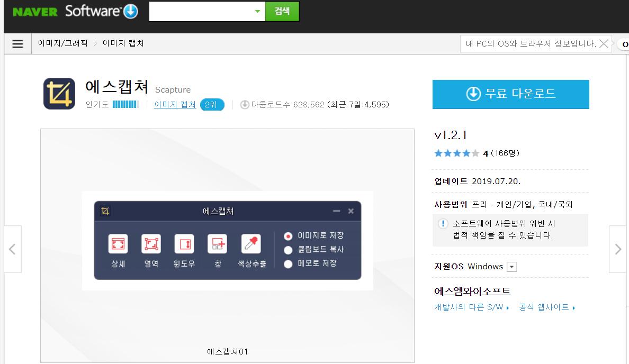Viewport: 629px width, 364px height.
Task: Show previous screenshot with left arrow
Action: pos(12,249)
